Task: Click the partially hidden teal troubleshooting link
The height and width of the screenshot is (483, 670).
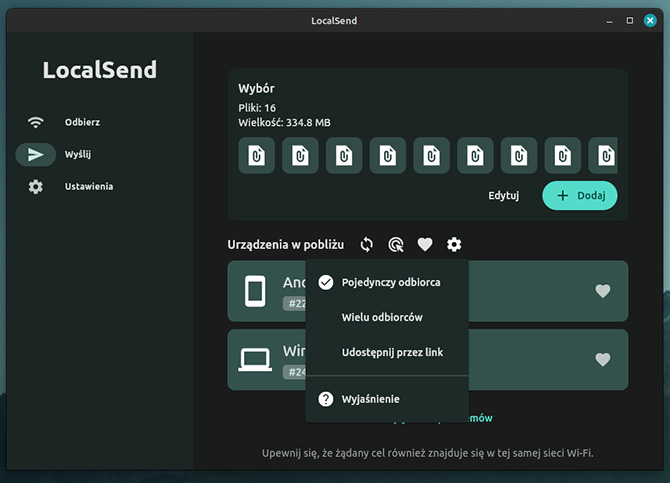Action: 481,418
